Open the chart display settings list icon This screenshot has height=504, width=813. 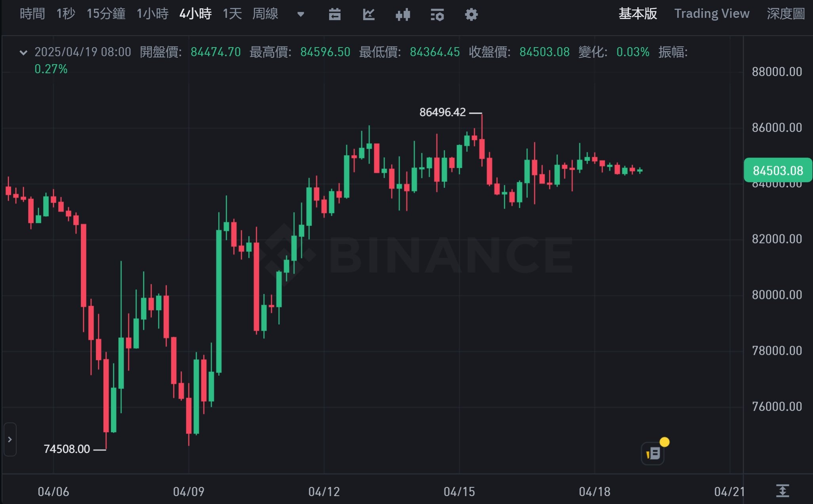tap(437, 15)
